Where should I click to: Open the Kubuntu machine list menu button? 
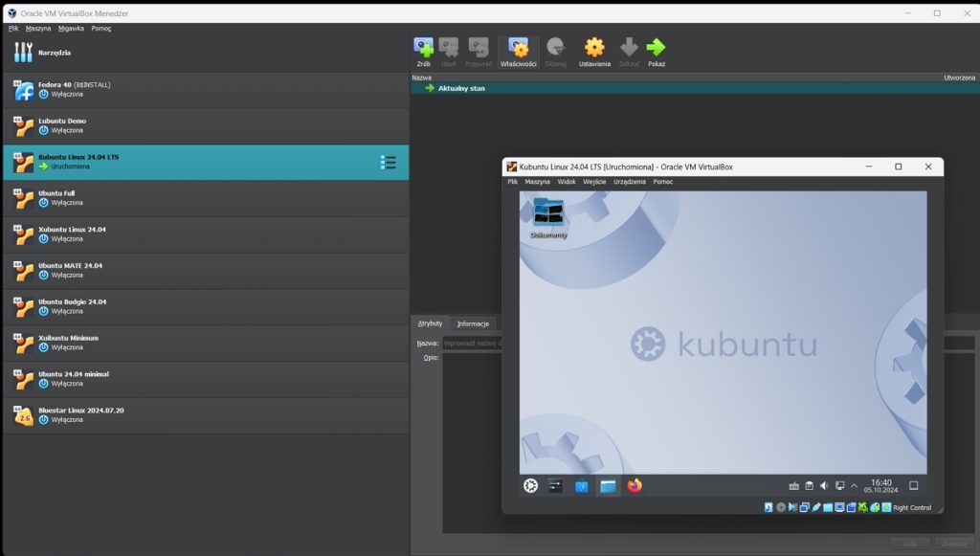388,163
